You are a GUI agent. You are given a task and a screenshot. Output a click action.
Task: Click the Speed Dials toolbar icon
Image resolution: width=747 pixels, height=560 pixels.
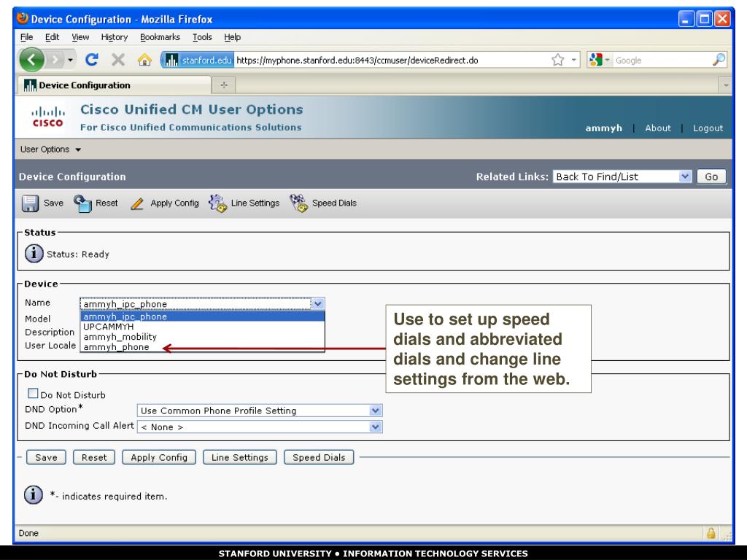point(298,203)
